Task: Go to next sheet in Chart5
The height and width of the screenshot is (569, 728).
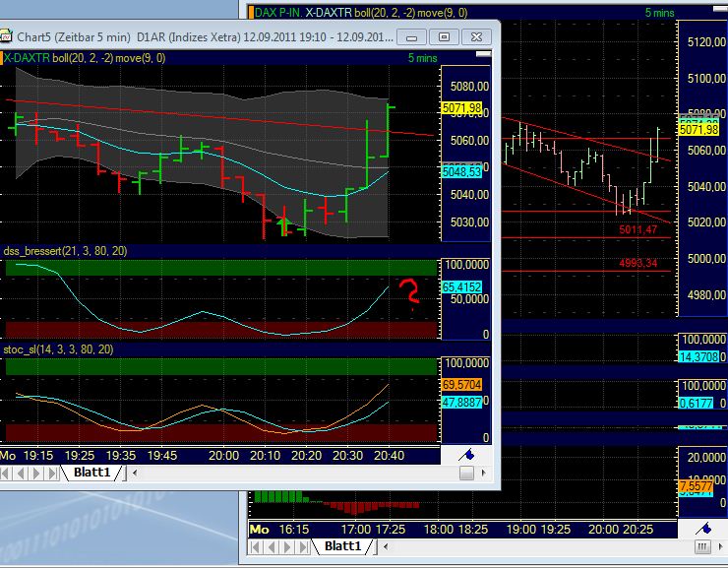Action: [x=36, y=474]
